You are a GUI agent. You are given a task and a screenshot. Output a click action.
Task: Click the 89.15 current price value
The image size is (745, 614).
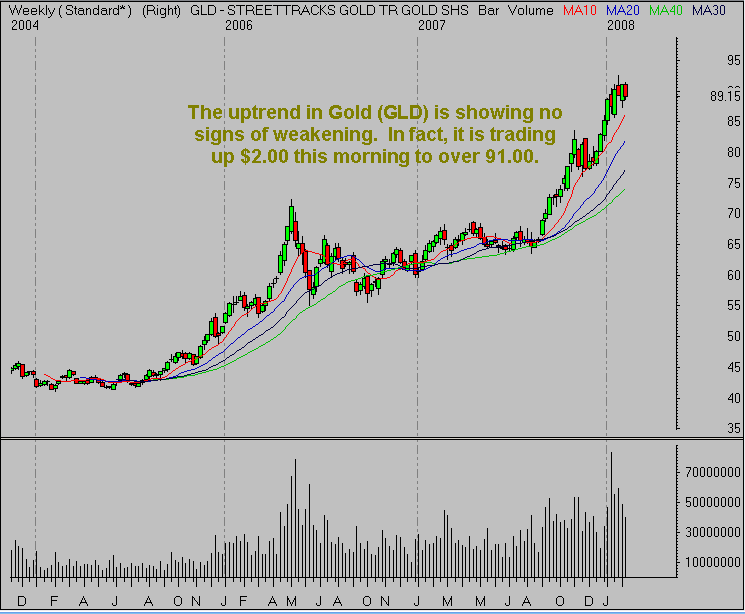click(725, 96)
